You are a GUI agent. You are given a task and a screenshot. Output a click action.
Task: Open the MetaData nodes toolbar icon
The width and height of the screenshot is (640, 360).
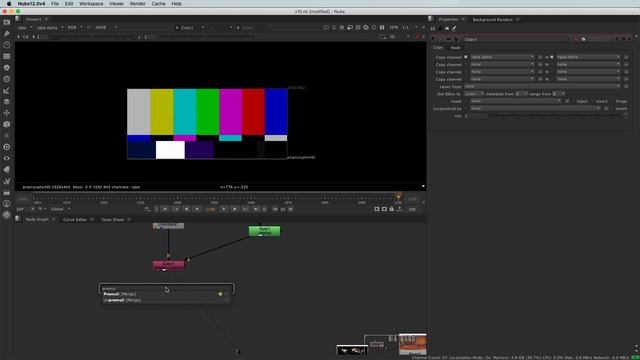[x=7, y=170]
